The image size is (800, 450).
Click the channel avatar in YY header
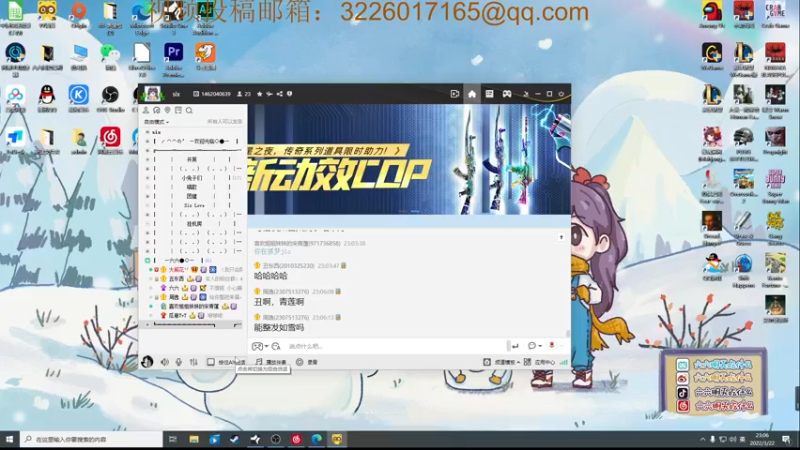(152, 94)
